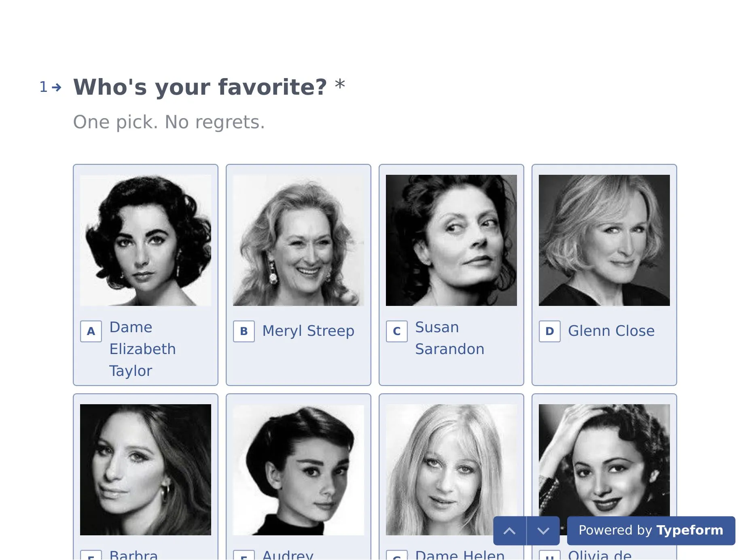Choose the photo above the Olivia de label
The width and height of the screenshot is (750, 560).
[x=604, y=457]
